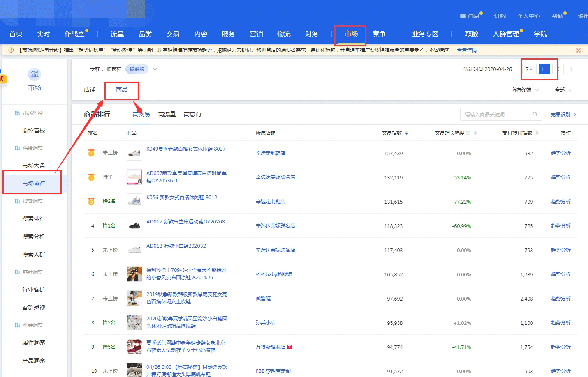Expand the 全部 filter dropdown

[x=563, y=90]
